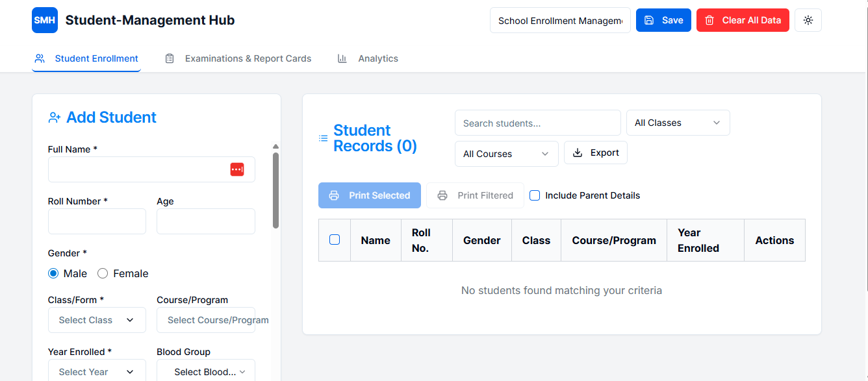This screenshot has height=381, width=868.
Task: Enable the Include Parent Details checkbox
Action: click(535, 195)
